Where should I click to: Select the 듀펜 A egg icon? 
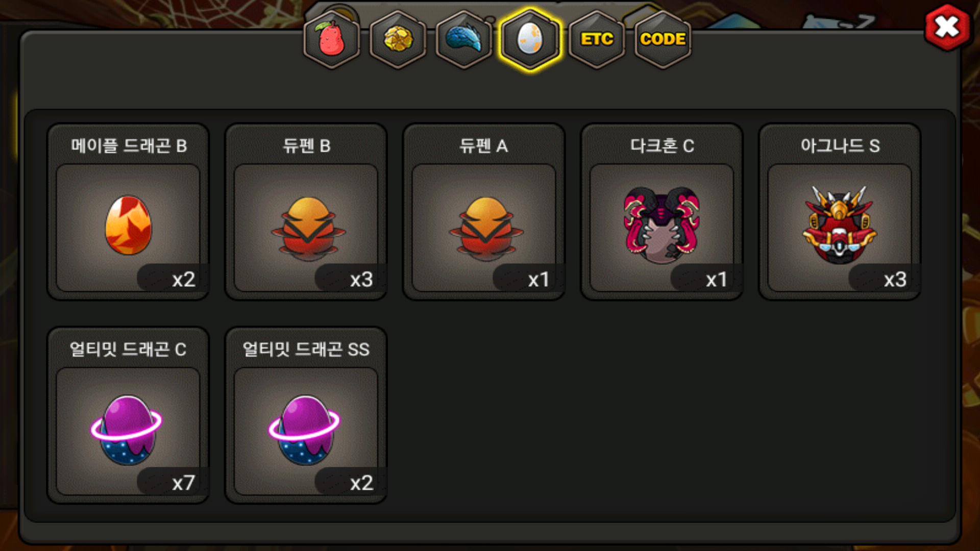click(486, 229)
